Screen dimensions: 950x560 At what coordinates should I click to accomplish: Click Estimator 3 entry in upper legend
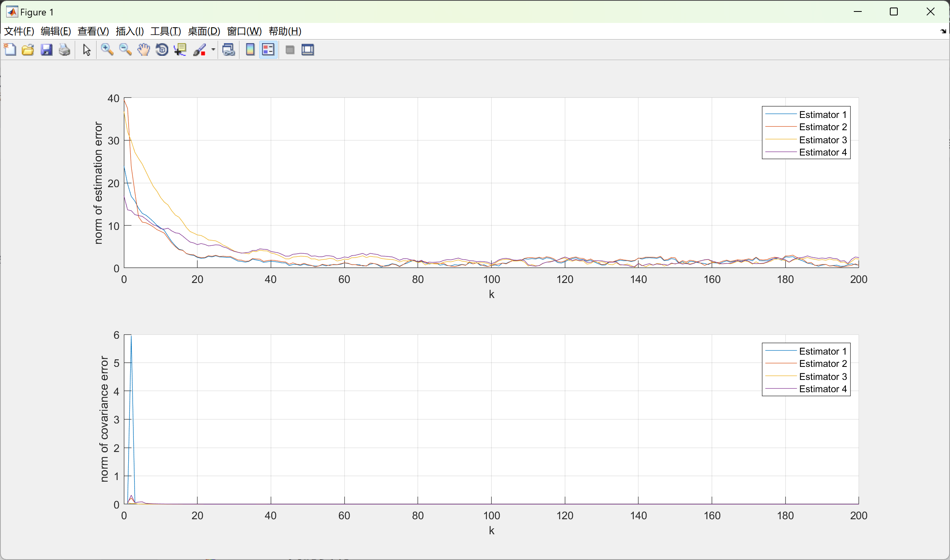click(823, 140)
